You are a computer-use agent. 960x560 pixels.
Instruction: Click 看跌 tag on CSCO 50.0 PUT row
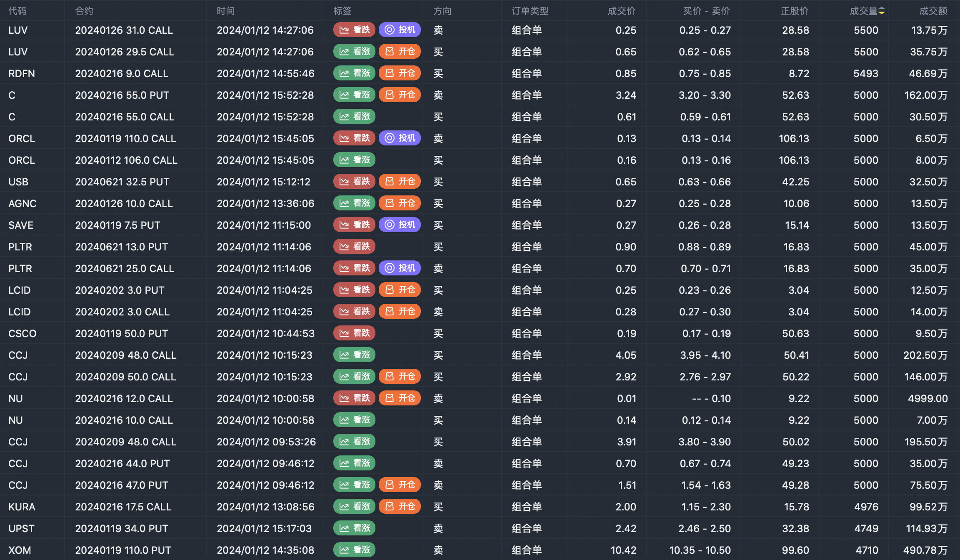click(x=354, y=333)
